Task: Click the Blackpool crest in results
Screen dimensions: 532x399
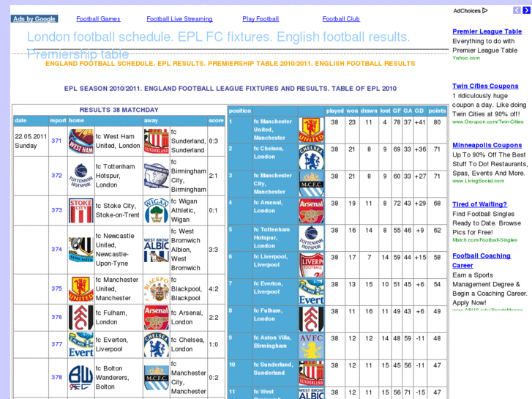Action: point(156,289)
